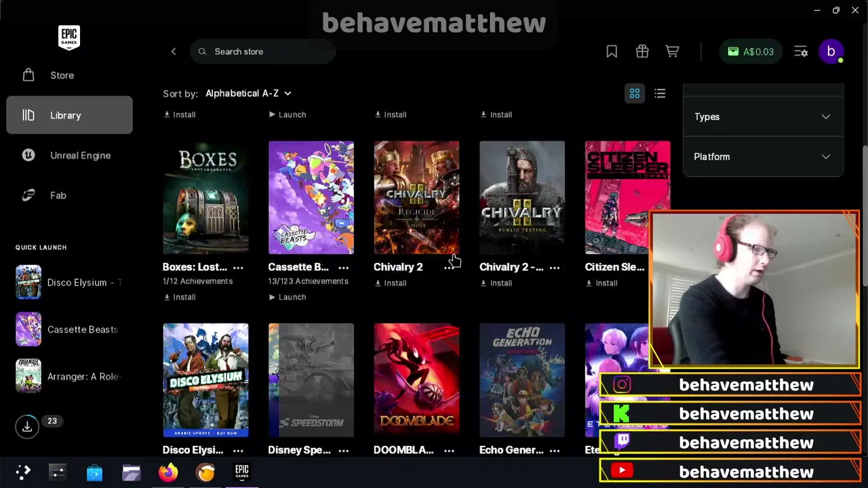This screenshot has height=488, width=868.
Task: Quick launch Arranger: A Role from sidebar
Action: [x=68, y=376]
